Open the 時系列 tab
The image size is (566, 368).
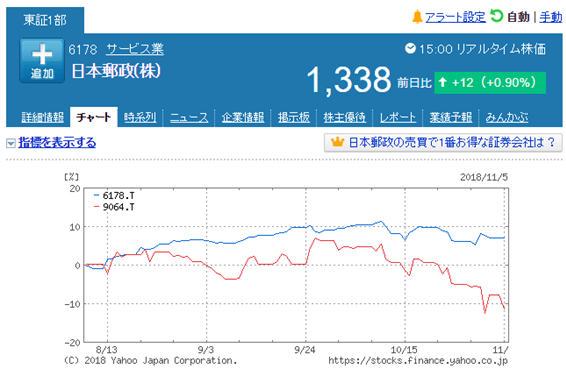(140, 117)
